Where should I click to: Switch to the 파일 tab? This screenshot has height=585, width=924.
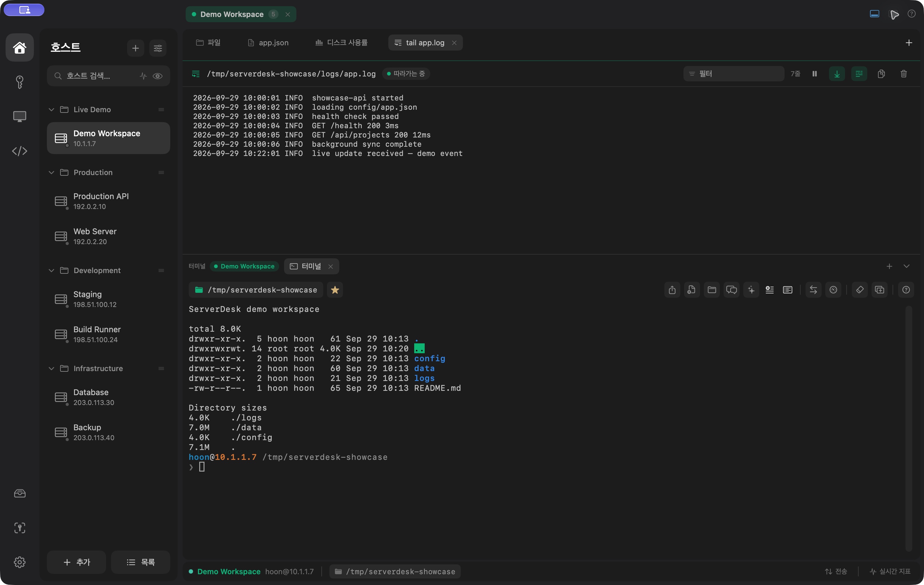pos(208,43)
